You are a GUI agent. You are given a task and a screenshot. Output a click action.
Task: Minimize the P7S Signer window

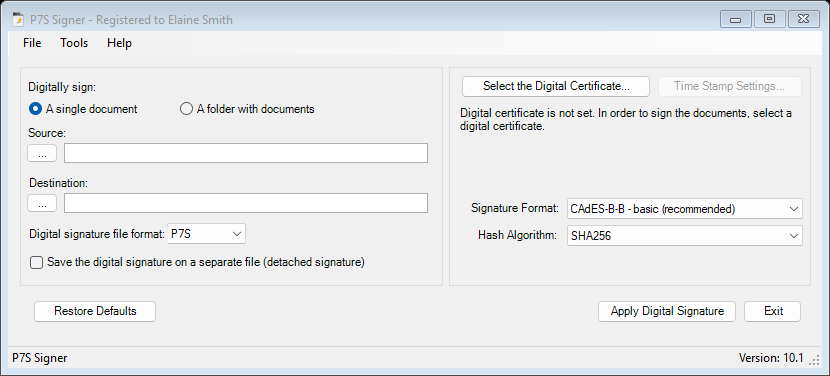click(x=736, y=20)
